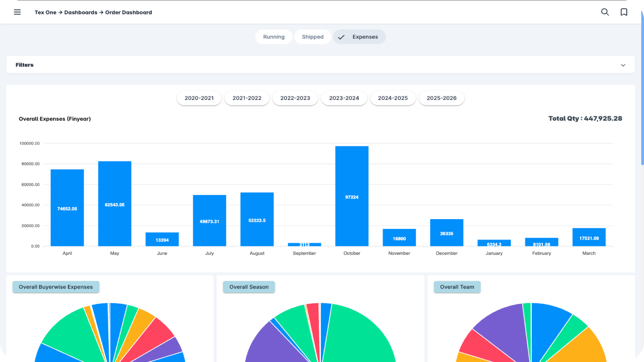Expand the Filters panel chevron
This screenshot has height=362, width=644.
point(623,65)
